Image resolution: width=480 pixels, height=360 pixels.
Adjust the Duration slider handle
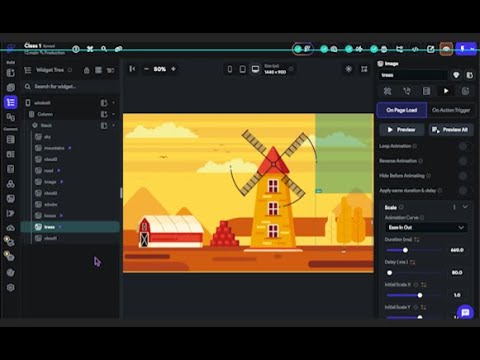(x=405, y=250)
